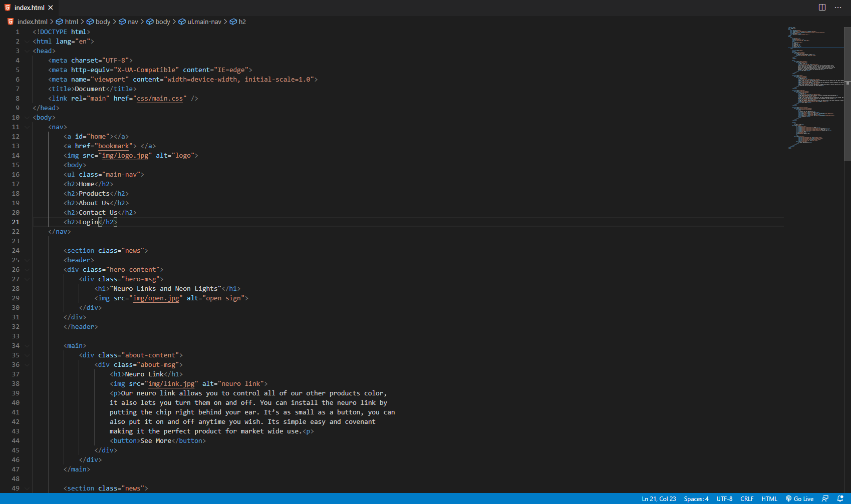Select the index.html editor tab

(x=30, y=8)
